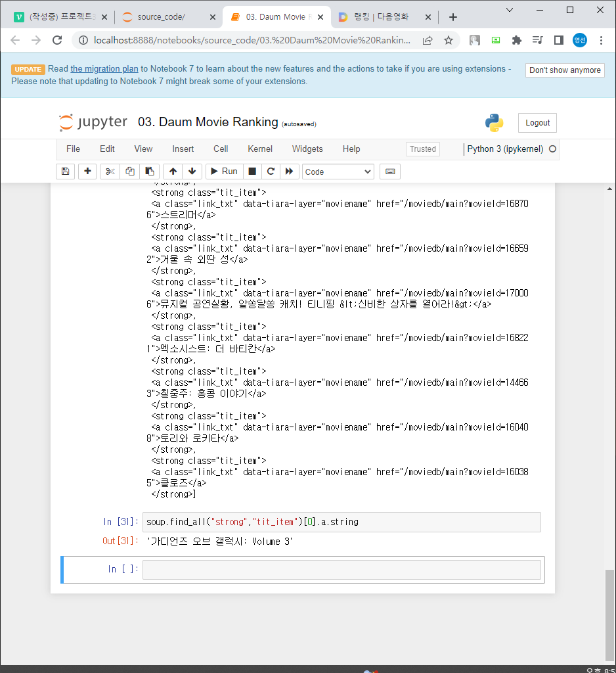
Task: Click the browser forward arrow
Action: (x=36, y=40)
